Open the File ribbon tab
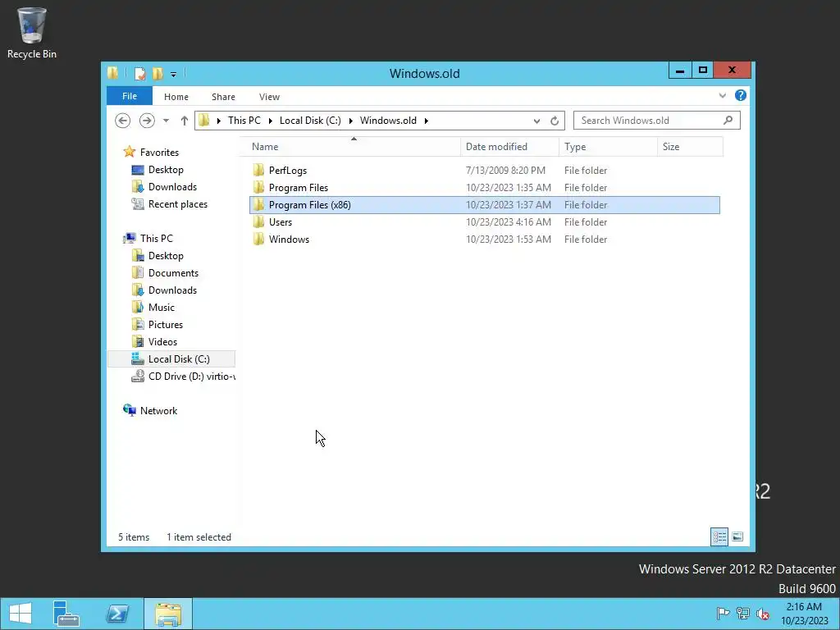This screenshot has height=630, width=840. 130,96
